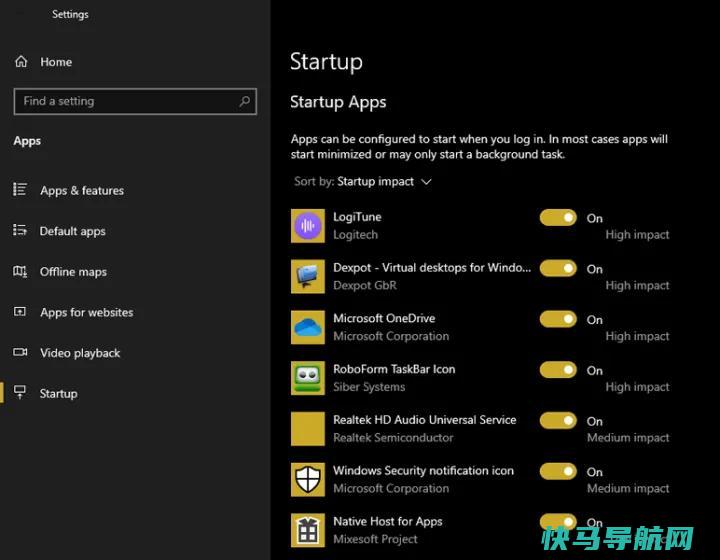The image size is (720, 560).
Task: Open the Sort by Startup impact dropdown
Action: point(363,182)
